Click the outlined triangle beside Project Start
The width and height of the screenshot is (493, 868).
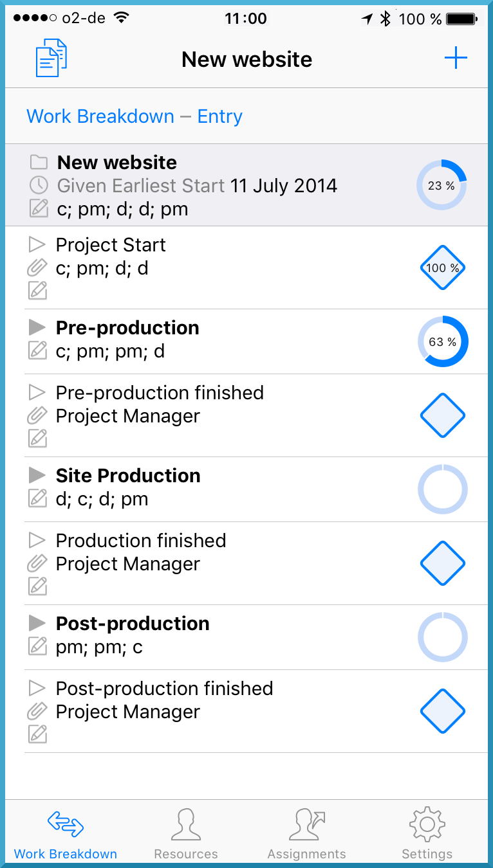(x=37, y=244)
